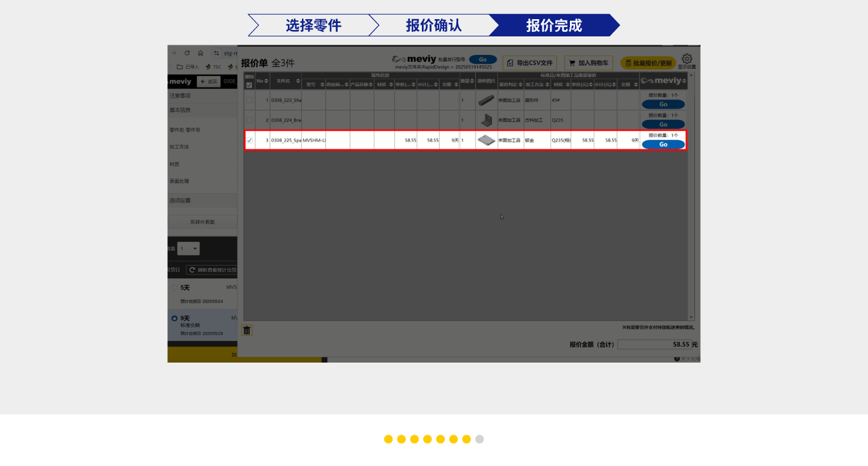This screenshot has width=868, height=466.
Task: Sort table by No column arrows
Action: pyautogui.click(x=266, y=81)
